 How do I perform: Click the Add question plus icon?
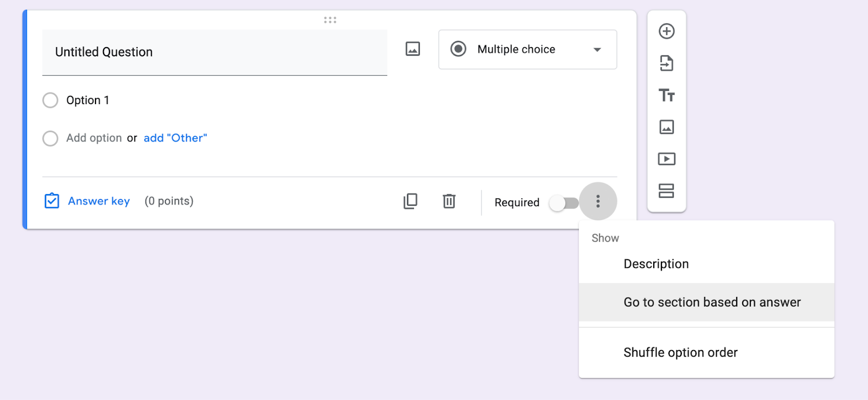(666, 31)
